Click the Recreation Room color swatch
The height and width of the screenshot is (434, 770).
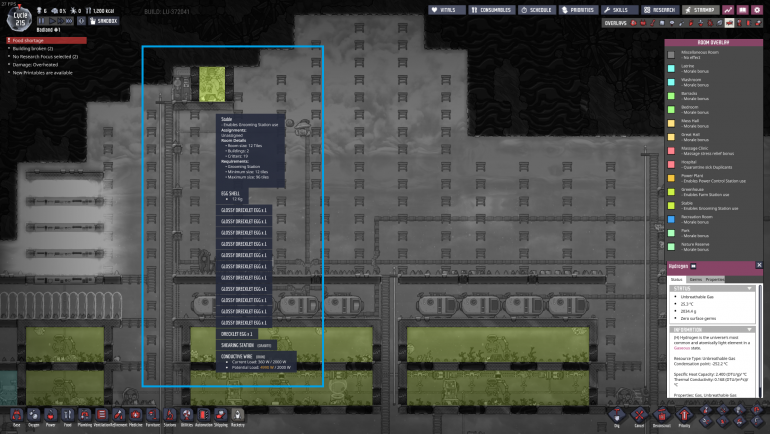tap(671, 219)
